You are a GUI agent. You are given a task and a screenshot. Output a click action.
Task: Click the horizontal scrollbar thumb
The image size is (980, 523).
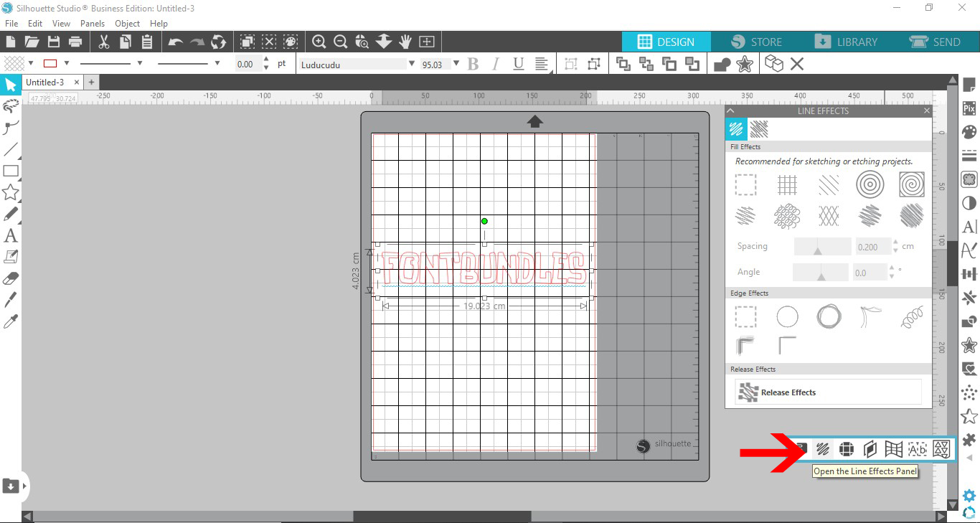(x=442, y=516)
